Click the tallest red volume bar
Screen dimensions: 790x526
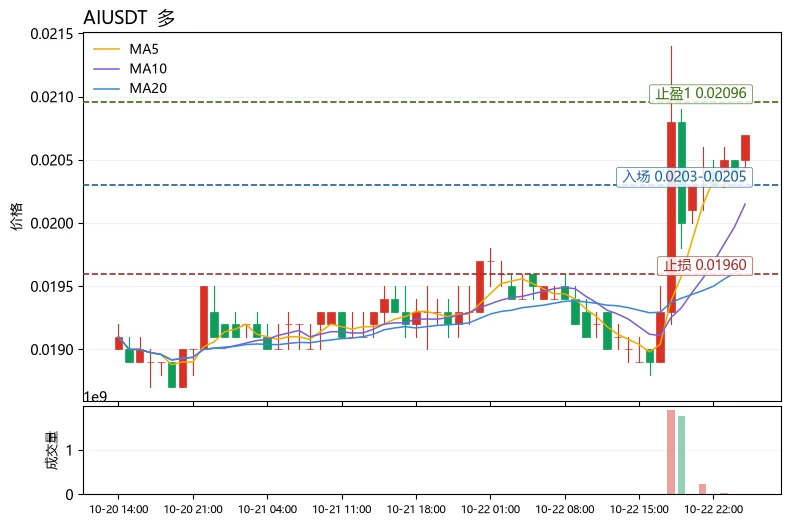[671, 452]
